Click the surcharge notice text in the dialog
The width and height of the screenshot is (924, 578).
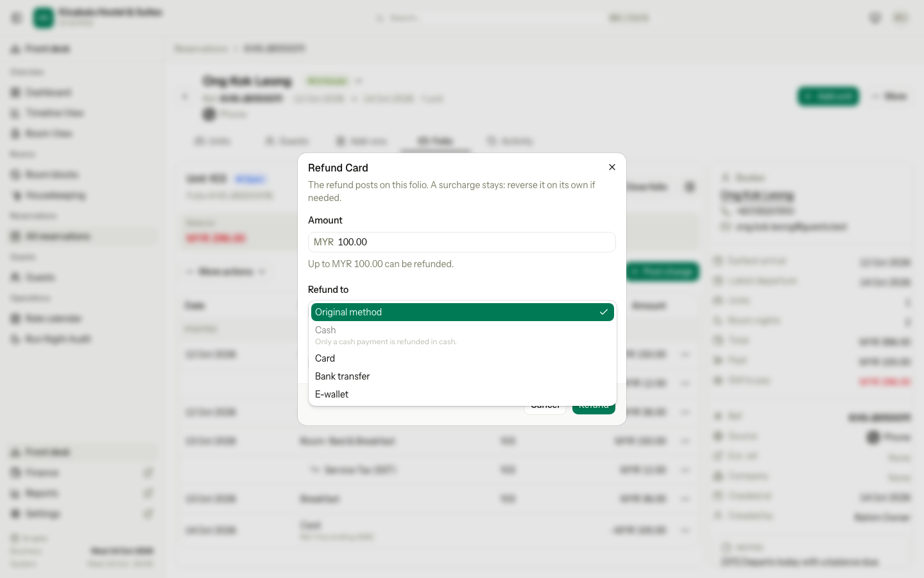click(x=452, y=191)
